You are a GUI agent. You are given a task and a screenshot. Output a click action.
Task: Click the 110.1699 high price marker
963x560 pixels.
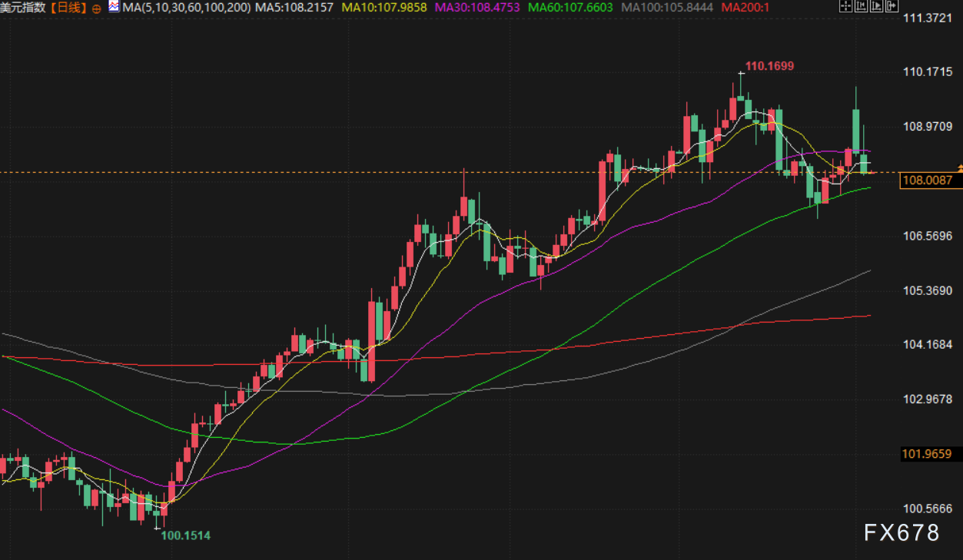point(769,67)
